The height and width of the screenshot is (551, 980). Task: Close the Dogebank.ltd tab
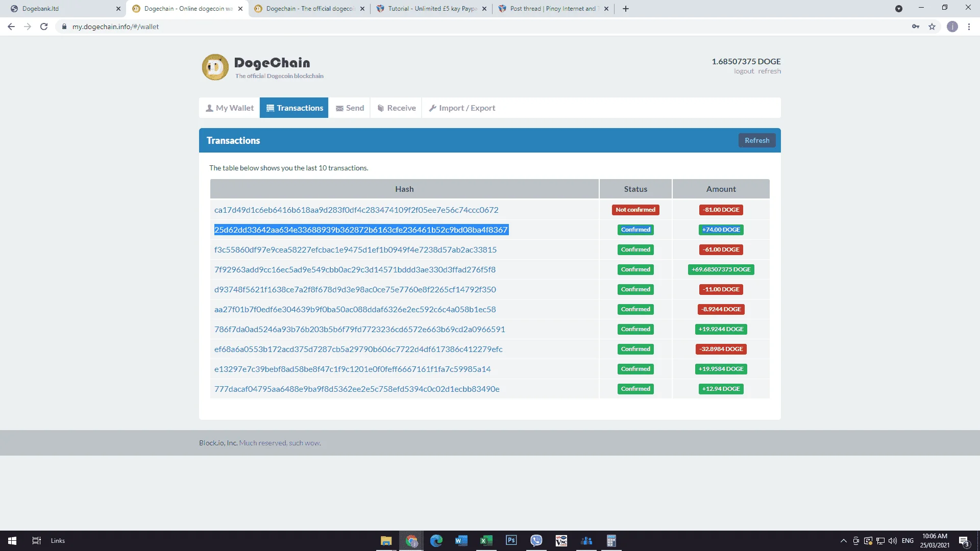pos(118,9)
